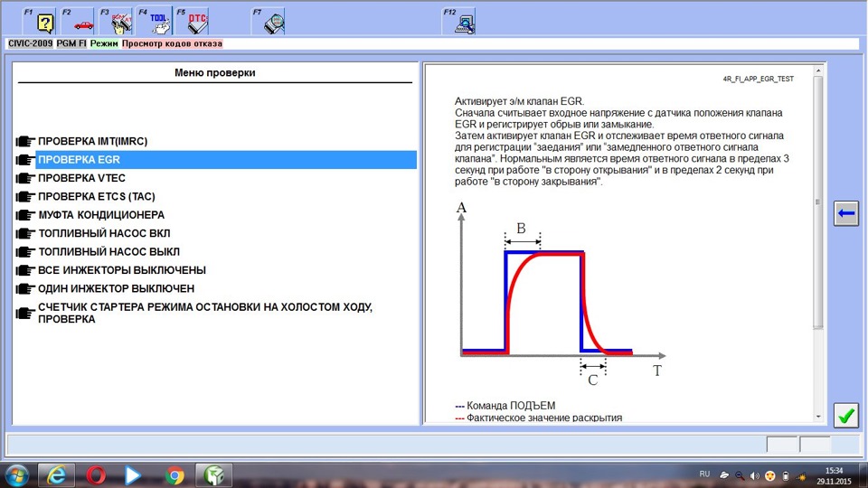Viewport: 868px width, 488px height.
Task: Switch to the green diagnostic app taskbar icon
Action: click(x=213, y=475)
